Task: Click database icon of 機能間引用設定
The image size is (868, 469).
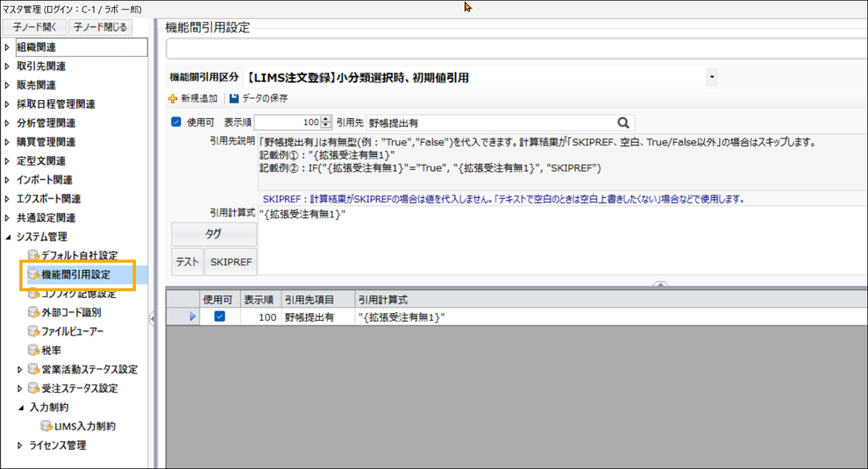Action: (34, 274)
